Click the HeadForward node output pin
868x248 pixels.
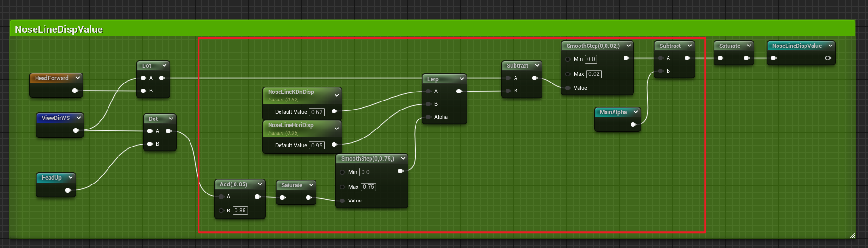coord(75,91)
